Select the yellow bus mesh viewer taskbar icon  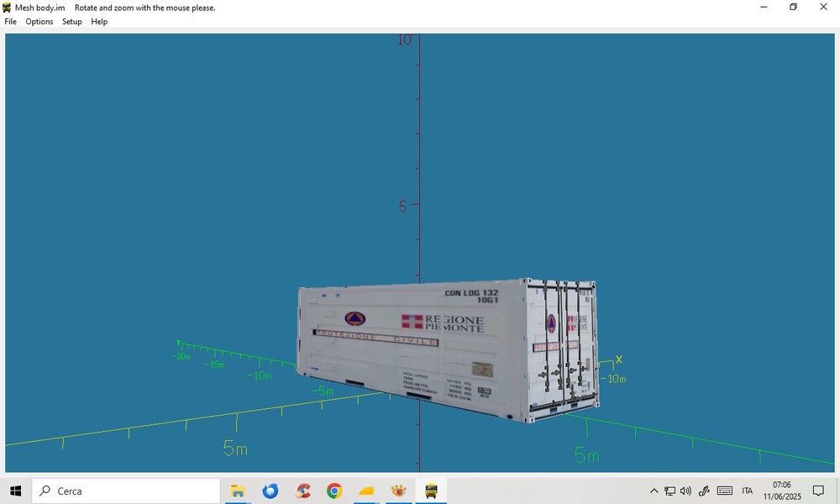(431, 491)
